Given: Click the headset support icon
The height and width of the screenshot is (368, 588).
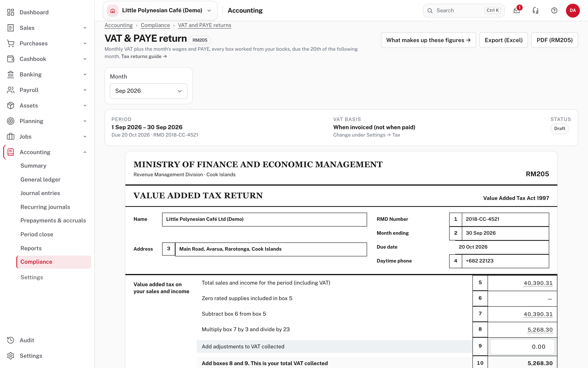Looking at the screenshot, I should [x=536, y=10].
